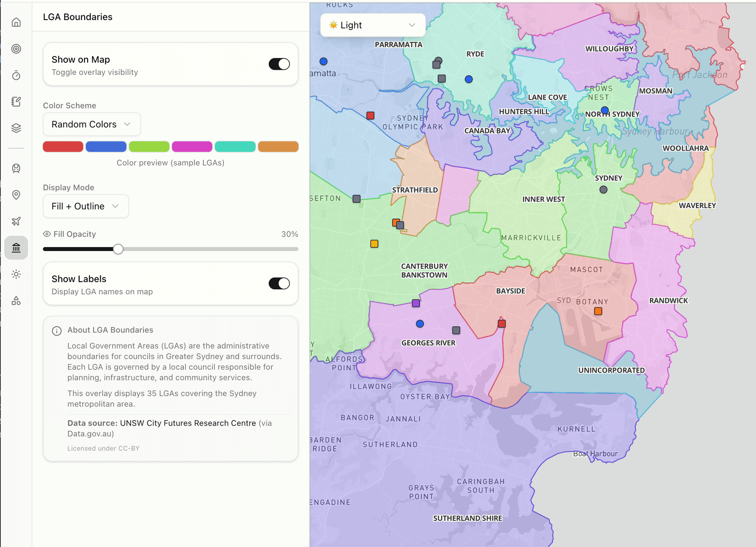Expand the Fill + Outline display mode dropdown
Image resolution: width=756 pixels, height=547 pixels.
[x=85, y=206]
